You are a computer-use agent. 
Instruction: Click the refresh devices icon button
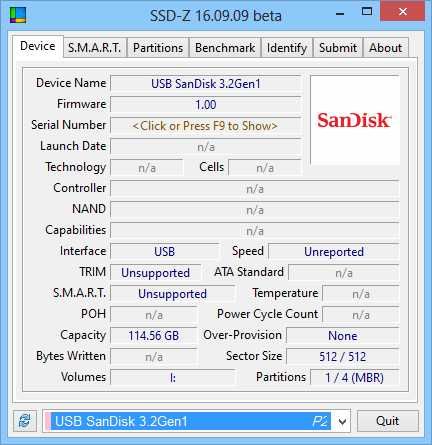click(25, 421)
